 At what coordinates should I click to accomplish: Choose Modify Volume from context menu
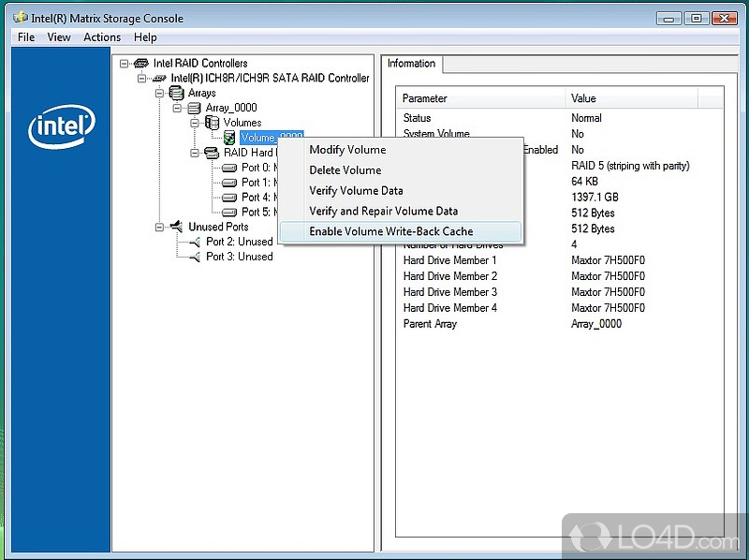[347, 150]
